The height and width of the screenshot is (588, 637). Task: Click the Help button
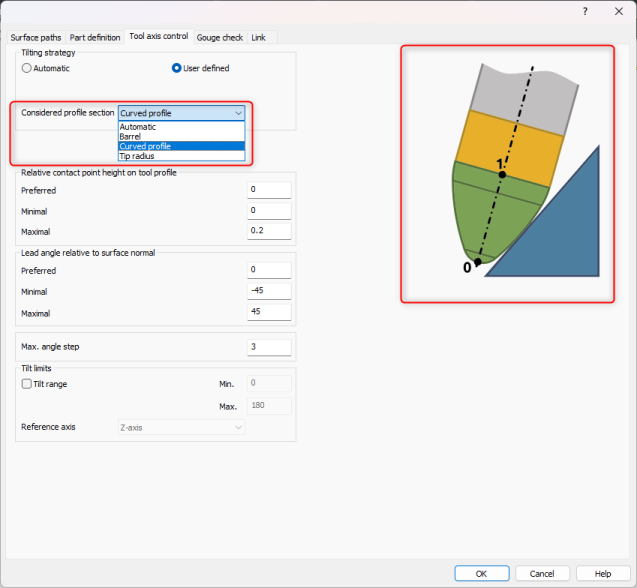coord(602,573)
